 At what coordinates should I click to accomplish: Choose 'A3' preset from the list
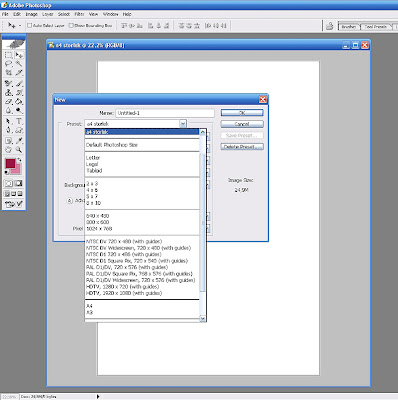coord(142,313)
